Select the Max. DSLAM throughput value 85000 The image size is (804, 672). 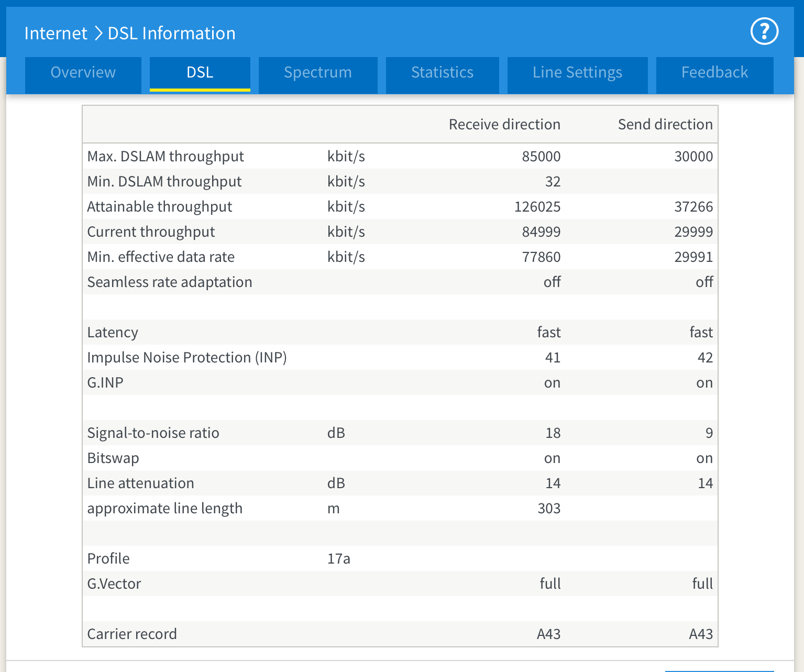(x=541, y=156)
